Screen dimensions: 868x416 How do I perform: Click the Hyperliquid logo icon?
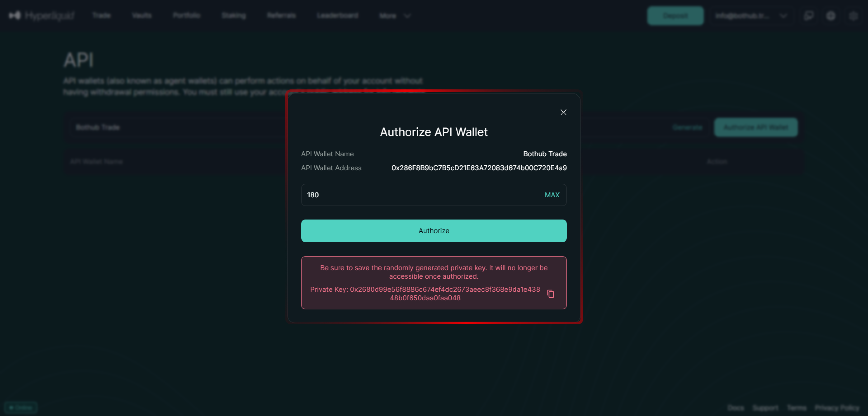[15, 16]
